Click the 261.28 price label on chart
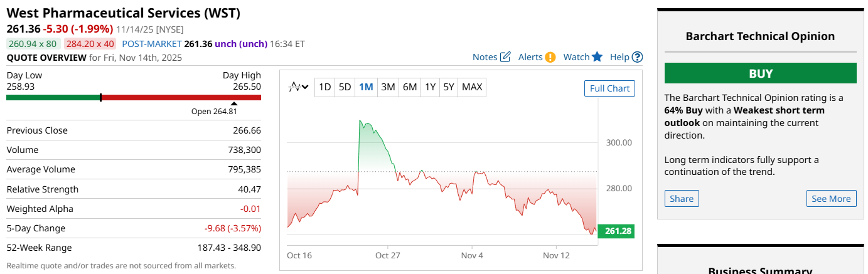This screenshot has height=274, width=868. 616,231
